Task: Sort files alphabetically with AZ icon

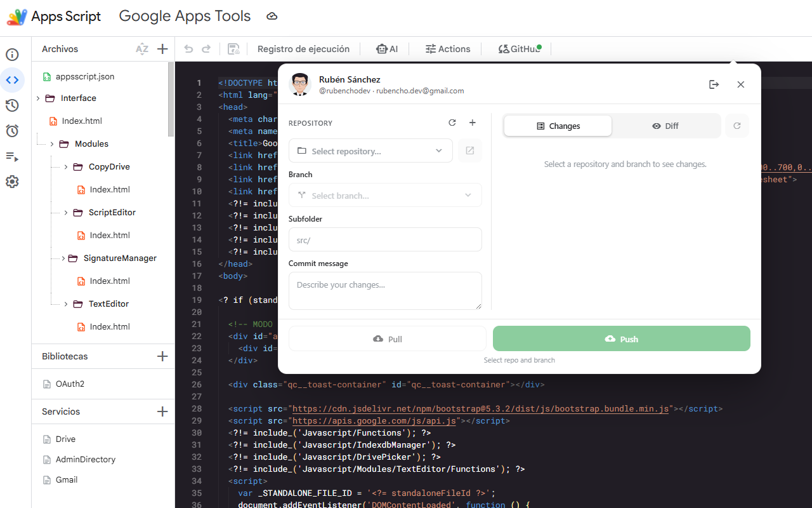Action: (x=142, y=49)
